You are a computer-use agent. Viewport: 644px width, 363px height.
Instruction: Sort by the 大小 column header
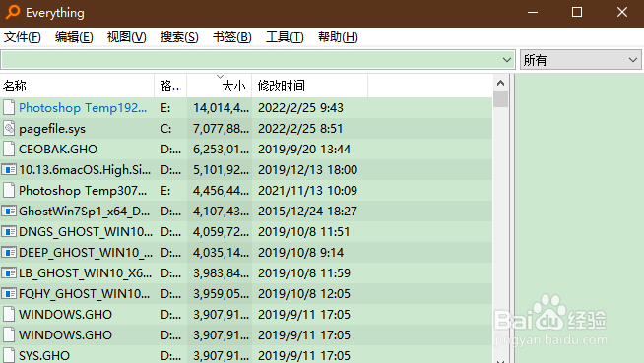pos(220,86)
